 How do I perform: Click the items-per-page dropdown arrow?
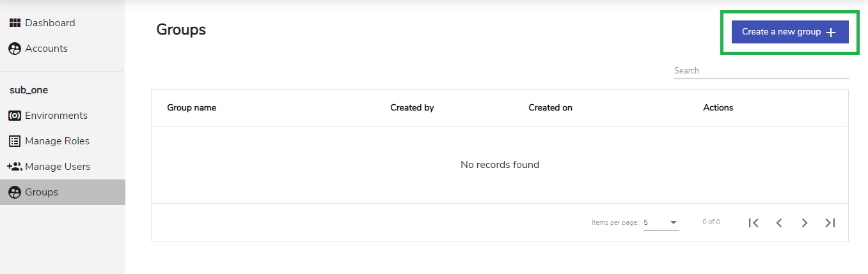point(674,223)
